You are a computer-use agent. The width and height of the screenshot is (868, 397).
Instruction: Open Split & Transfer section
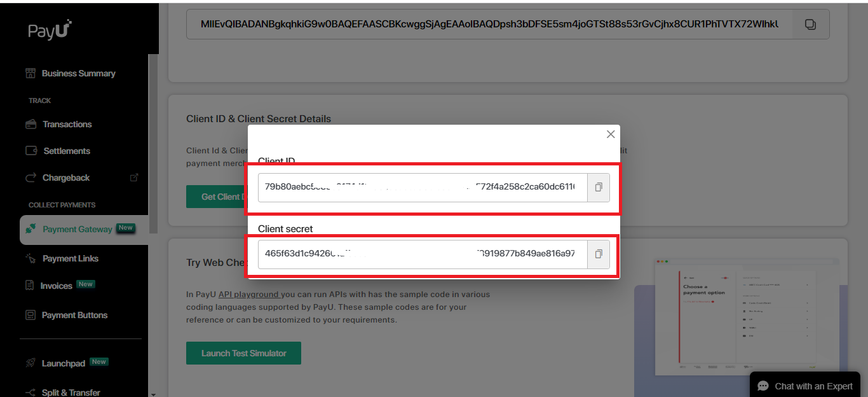[71, 393]
